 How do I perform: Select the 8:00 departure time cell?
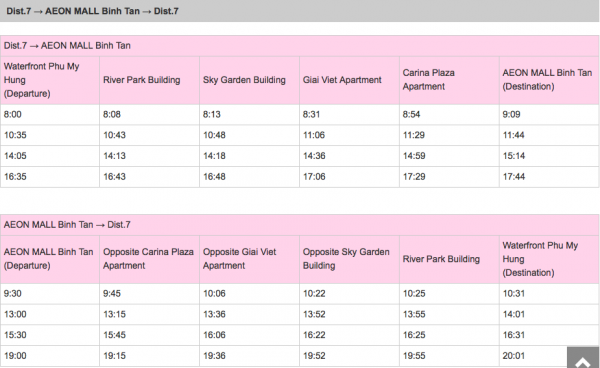pyautogui.click(x=50, y=114)
